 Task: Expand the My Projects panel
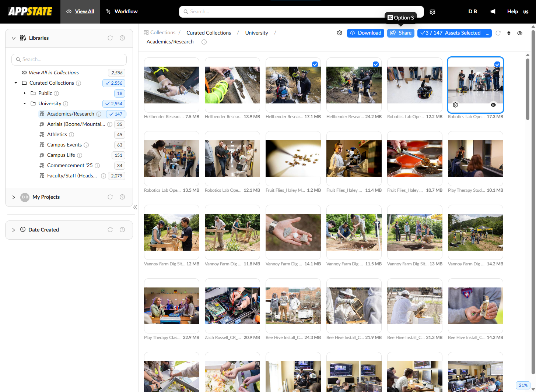(14, 197)
